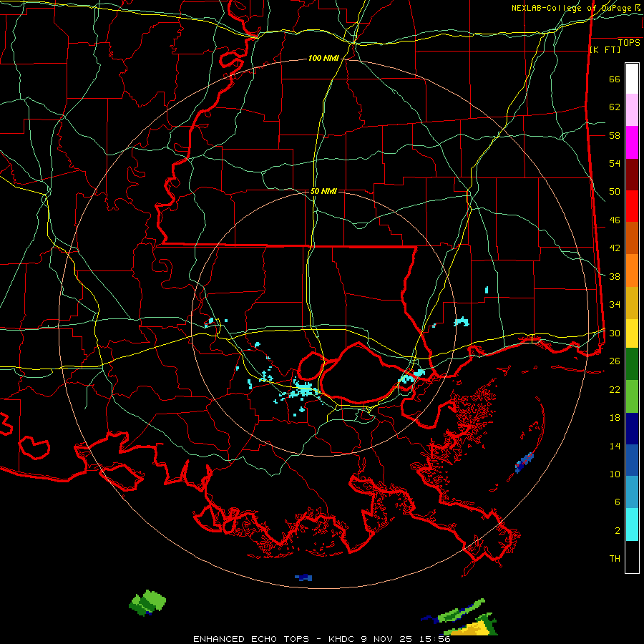Click legend value "14"
This screenshot has width=644, height=644.
click(x=615, y=446)
